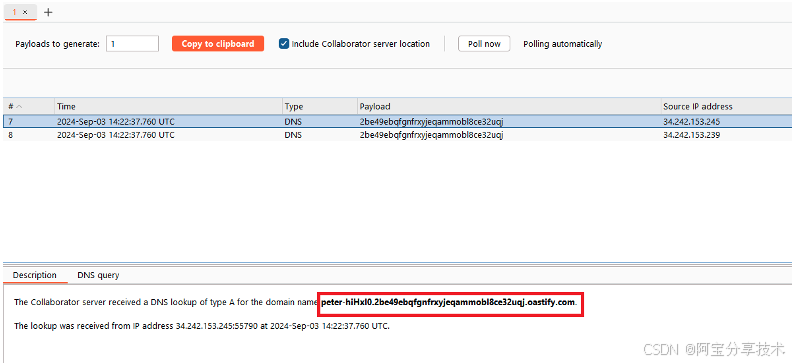Add a new Collaborator tab with plus icon
The width and height of the screenshot is (792, 363).
(48, 13)
